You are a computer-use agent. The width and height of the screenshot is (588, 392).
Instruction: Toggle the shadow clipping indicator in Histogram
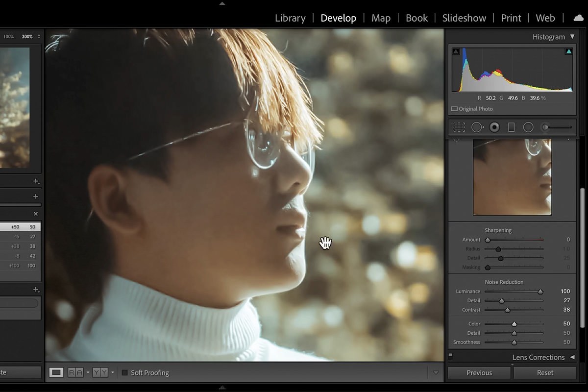point(456,51)
